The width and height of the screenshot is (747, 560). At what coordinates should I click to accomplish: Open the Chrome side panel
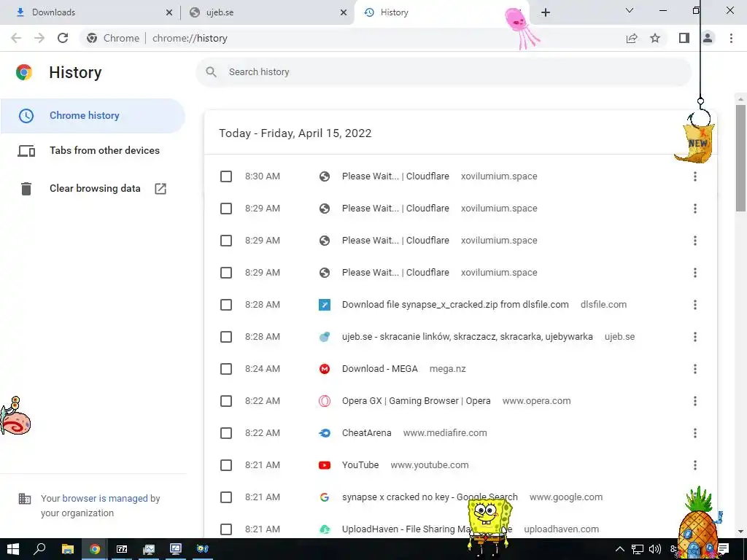tap(684, 38)
